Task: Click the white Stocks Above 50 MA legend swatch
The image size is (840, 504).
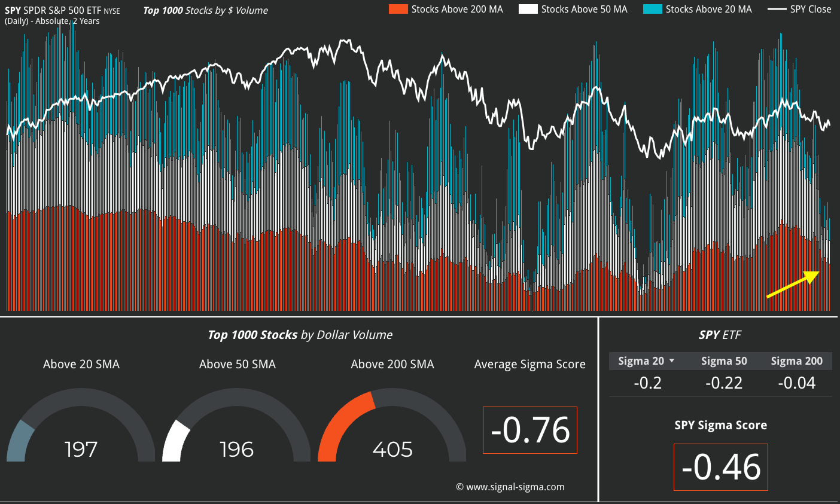Action: tap(528, 9)
